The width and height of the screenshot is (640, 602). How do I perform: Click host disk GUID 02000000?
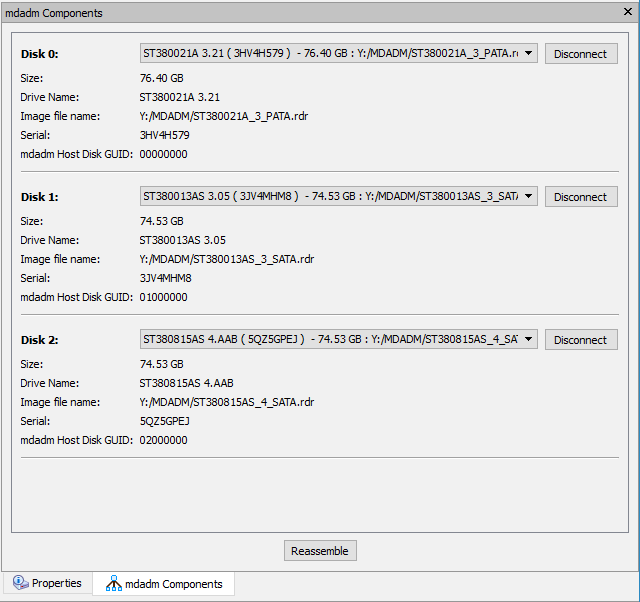point(163,440)
